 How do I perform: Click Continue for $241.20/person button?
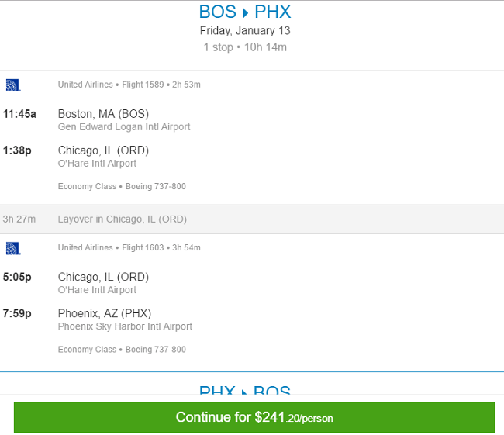[254, 417]
